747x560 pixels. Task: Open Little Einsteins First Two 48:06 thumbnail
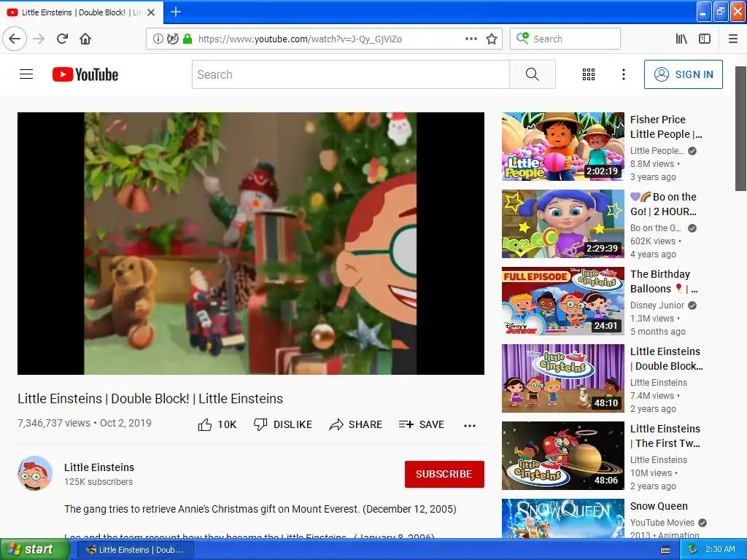(x=563, y=456)
